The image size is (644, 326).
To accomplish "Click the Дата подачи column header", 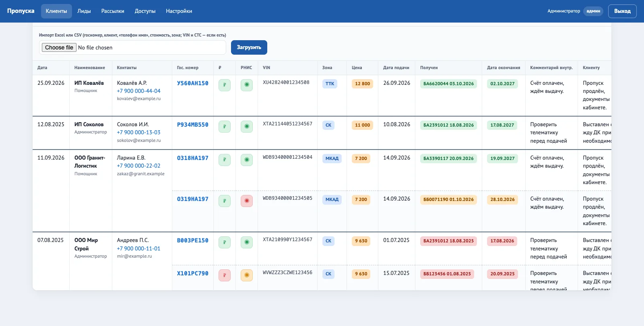I will point(396,68).
